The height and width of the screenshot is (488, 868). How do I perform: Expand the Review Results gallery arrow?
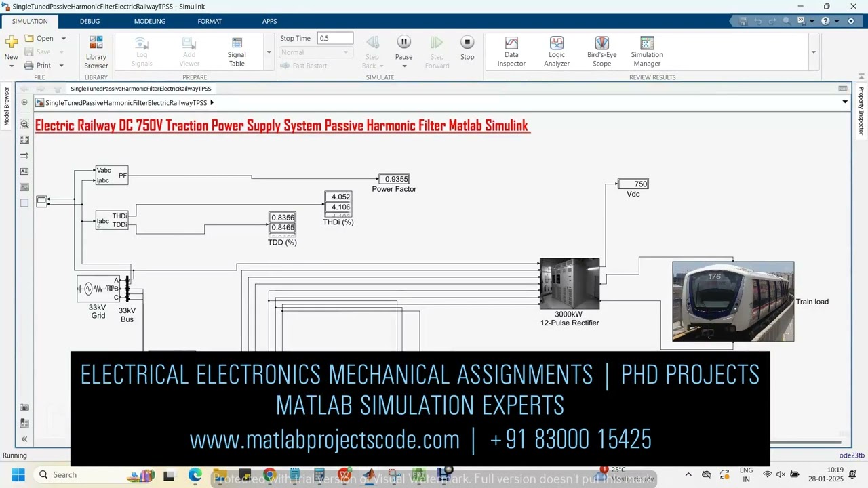(x=814, y=52)
